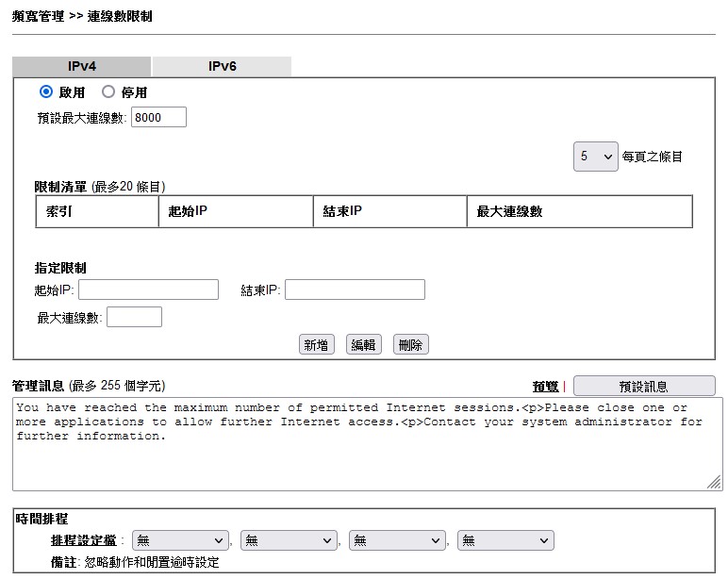The image size is (728, 579).
Task: Click the 預設訊息 button
Action: [643, 386]
